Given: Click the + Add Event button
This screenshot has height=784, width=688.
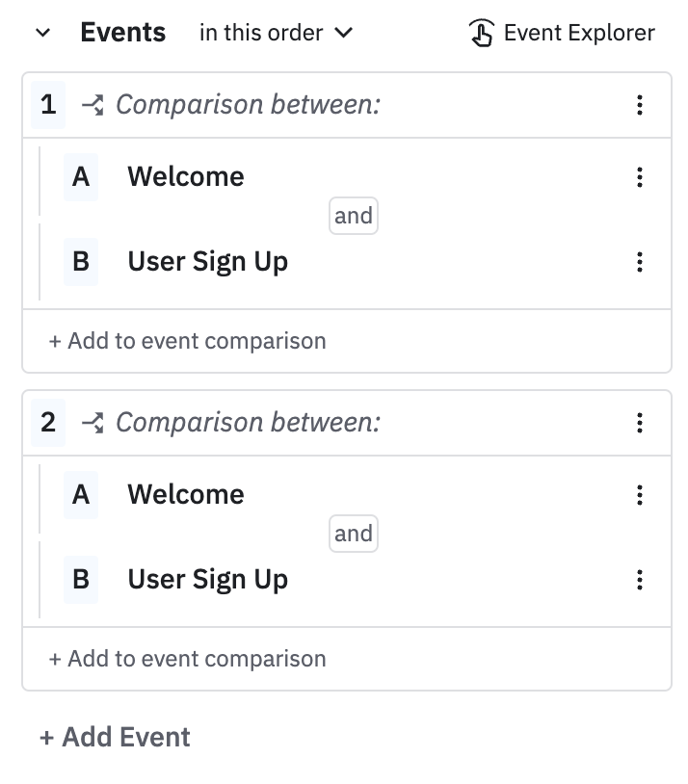Looking at the screenshot, I should point(115,737).
